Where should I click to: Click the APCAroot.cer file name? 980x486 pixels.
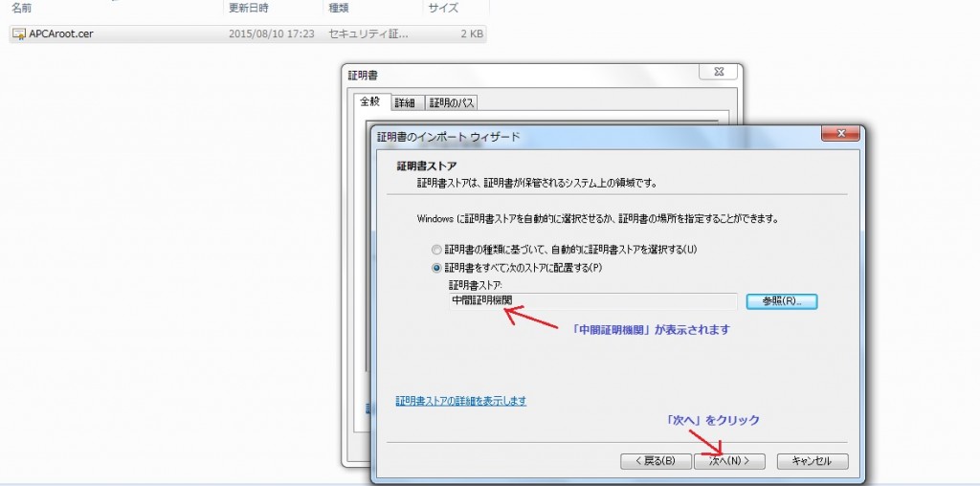[61, 33]
